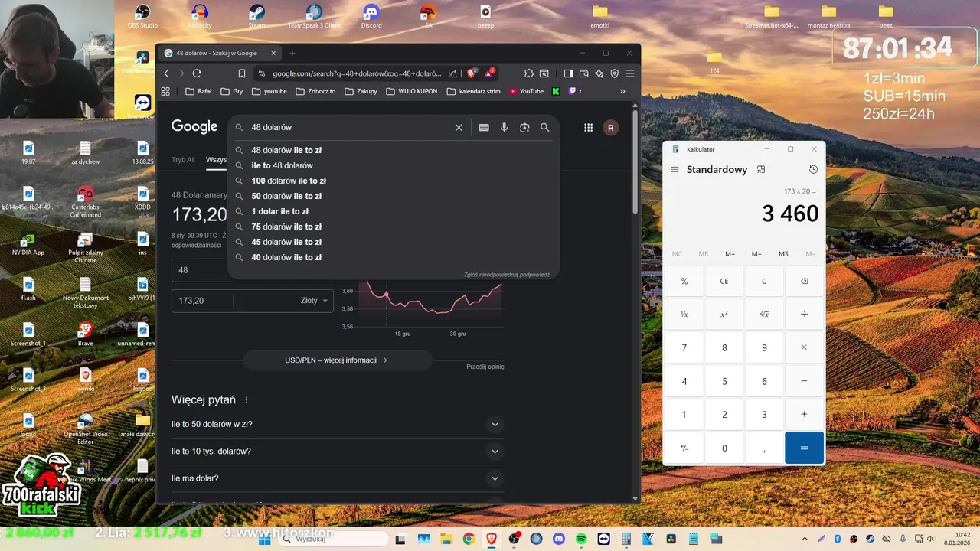Toggle Calculator keep-on-top mode
Image resolution: width=980 pixels, height=551 pixels.
pos(761,169)
